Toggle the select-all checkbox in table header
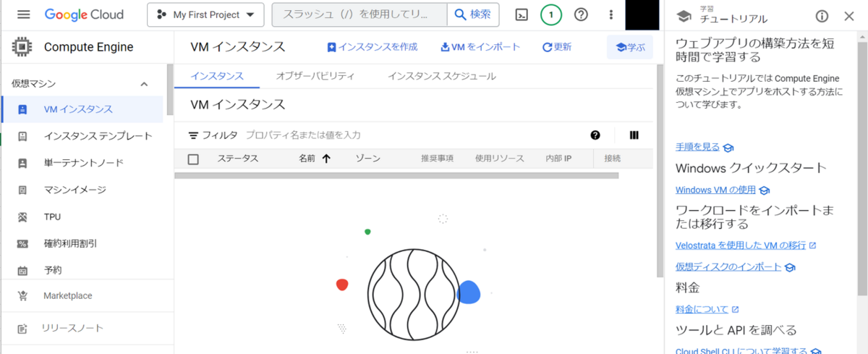Viewport: 868px width, 354px height. point(193,159)
